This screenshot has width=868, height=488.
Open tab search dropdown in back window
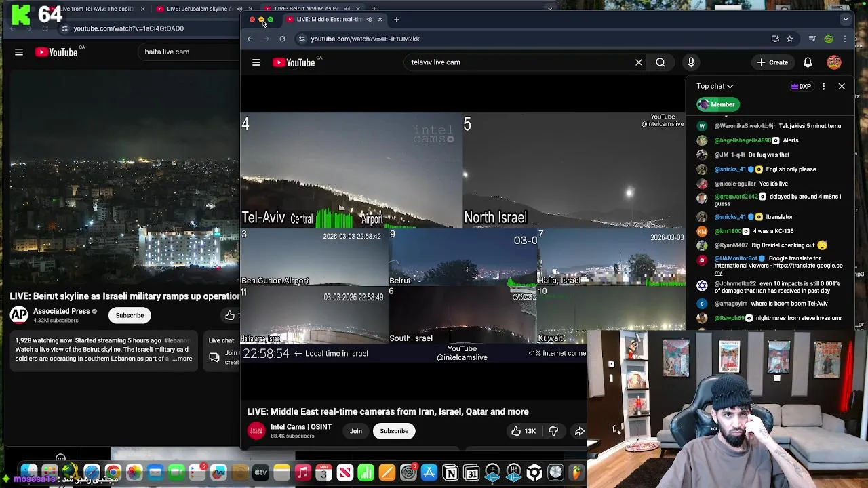pyautogui.click(x=550, y=9)
